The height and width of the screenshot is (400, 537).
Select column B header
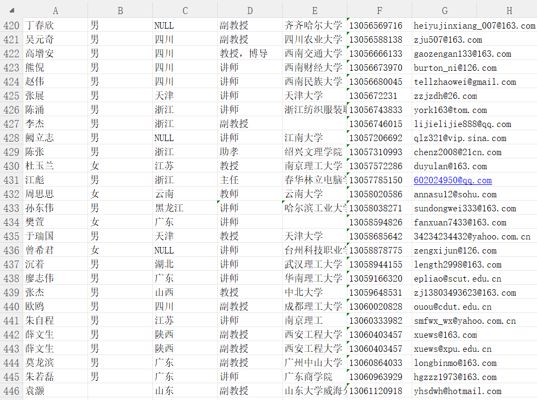[x=120, y=11]
